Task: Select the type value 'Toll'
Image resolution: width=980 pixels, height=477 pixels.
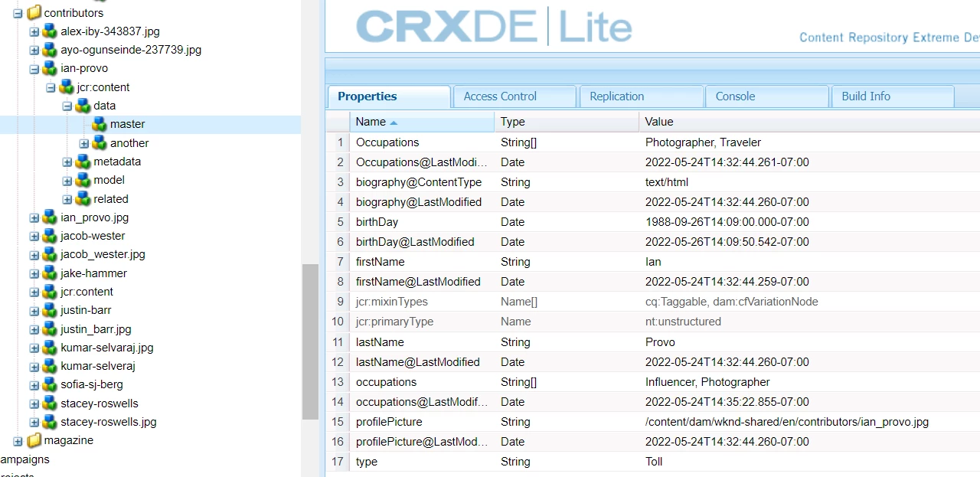Action: (654, 462)
